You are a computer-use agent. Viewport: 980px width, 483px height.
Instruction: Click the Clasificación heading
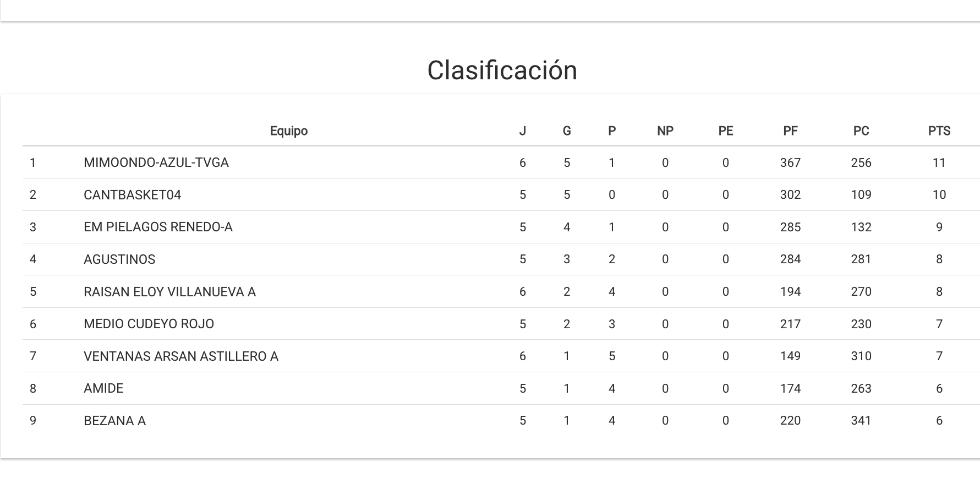[502, 70]
